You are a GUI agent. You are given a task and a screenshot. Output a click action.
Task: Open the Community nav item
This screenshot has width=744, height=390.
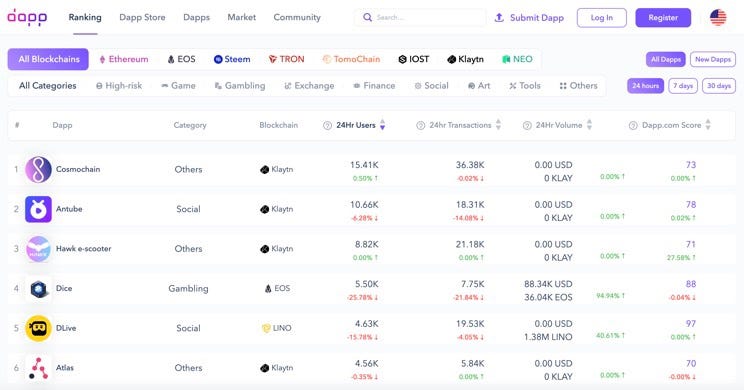pos(297,18)
